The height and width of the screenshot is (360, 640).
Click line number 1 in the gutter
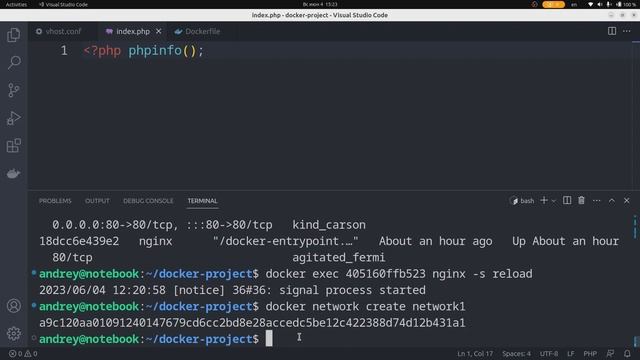click(x=64, y=51)
